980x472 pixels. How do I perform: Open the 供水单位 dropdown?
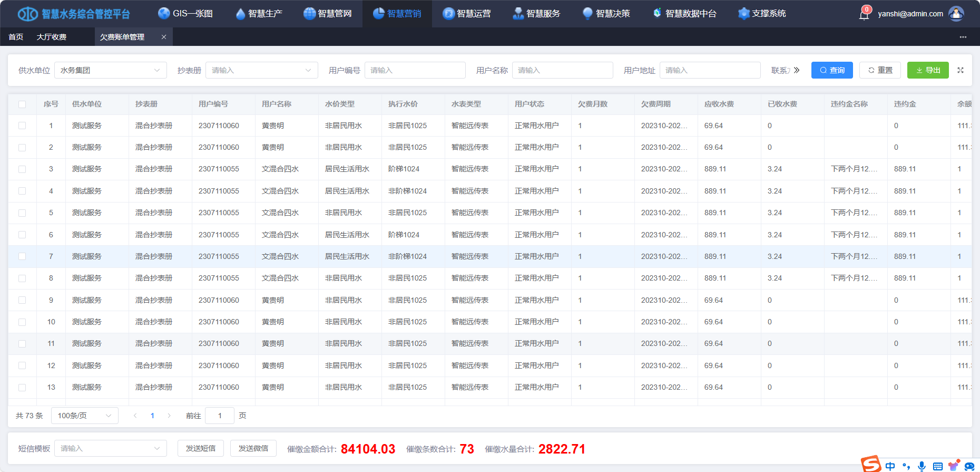(x=110, y=70)
